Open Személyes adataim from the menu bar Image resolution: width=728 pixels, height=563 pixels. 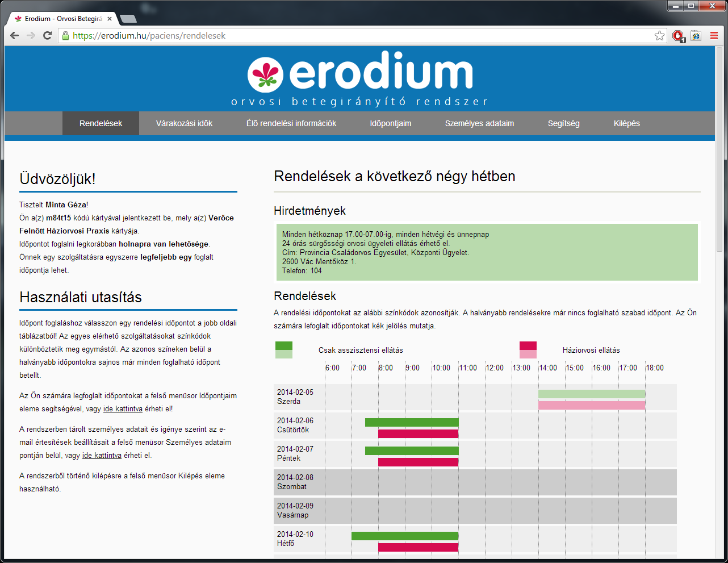[x=479, y=123]
